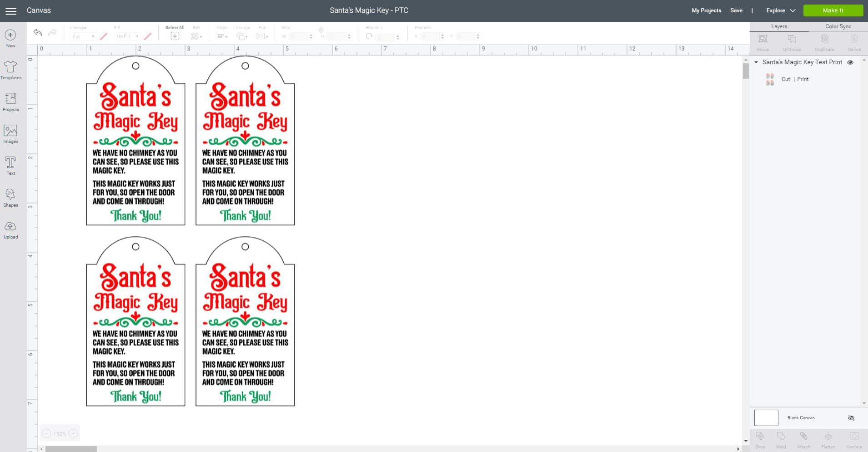Redo the last action
The height and width of the screenshot is (452, 868).
tap(52, 32)
